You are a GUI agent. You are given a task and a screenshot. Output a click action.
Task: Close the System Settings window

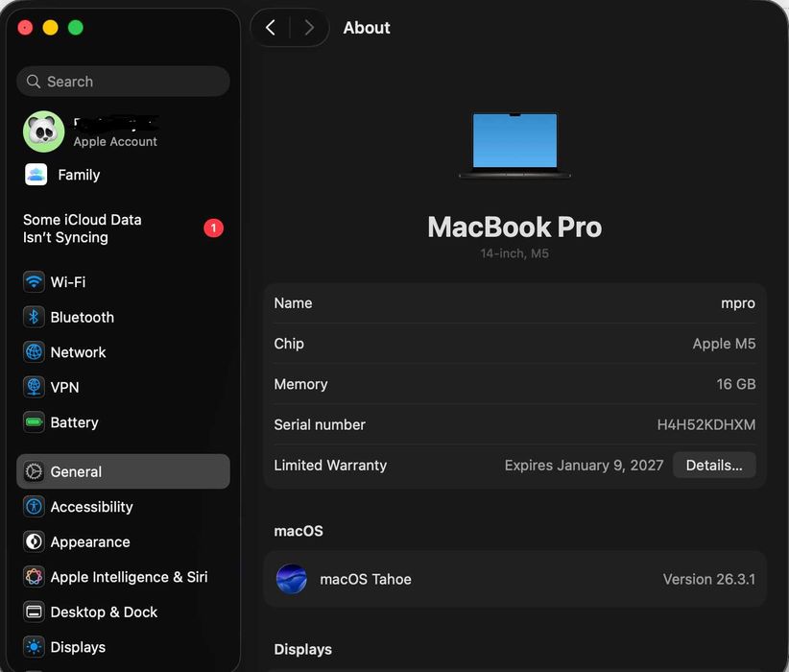(x=25, y=27)
